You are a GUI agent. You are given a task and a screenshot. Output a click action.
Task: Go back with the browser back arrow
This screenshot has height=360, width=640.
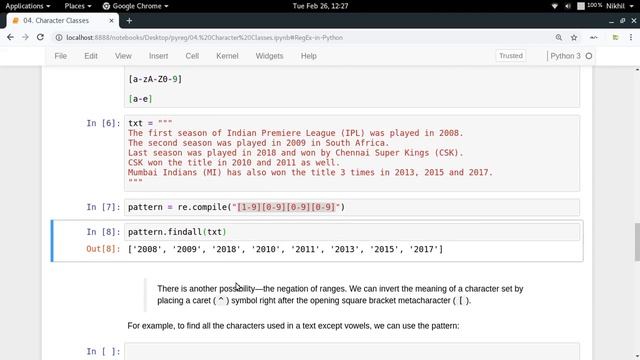(10, 37)
